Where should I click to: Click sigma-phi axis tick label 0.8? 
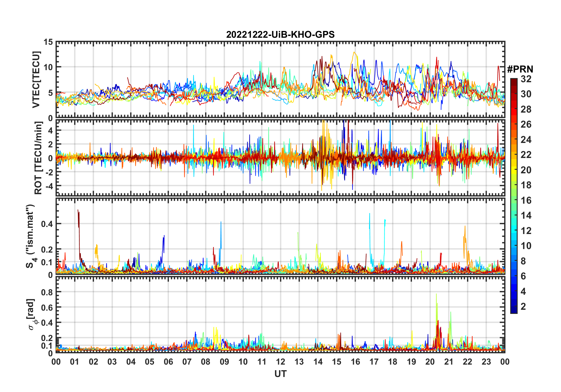click(x=47, y=292)
